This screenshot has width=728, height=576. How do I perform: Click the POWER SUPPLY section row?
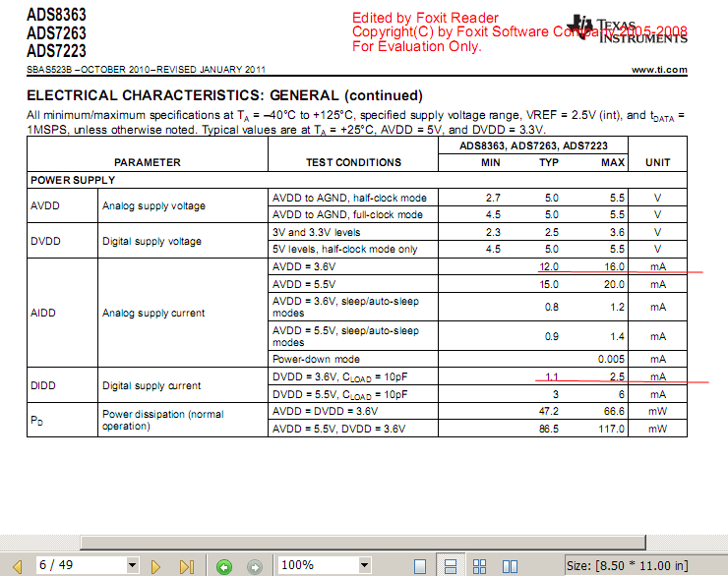pos(357,180)
